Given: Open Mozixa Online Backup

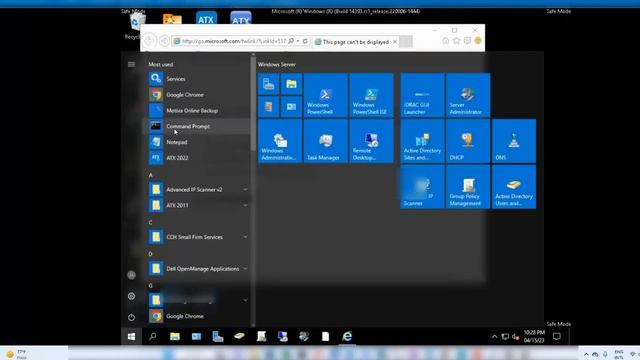Looking at the screenshot, I should point(198,111).
